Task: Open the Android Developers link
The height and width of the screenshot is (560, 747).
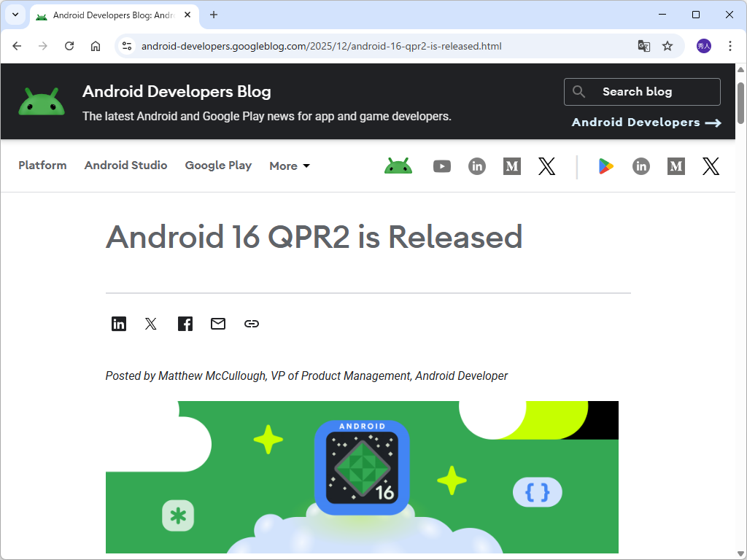Action: click(x=646, y=122)
